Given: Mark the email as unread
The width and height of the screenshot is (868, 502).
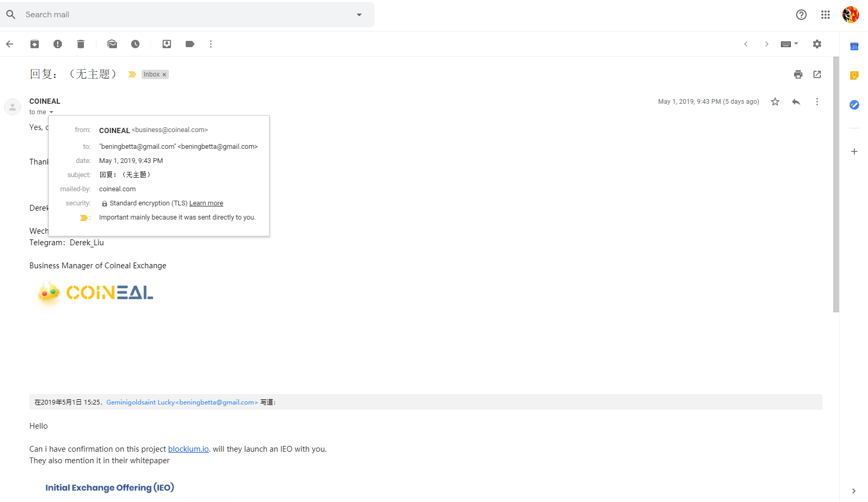Looking at the screenshot, I should tap(112, 44).
